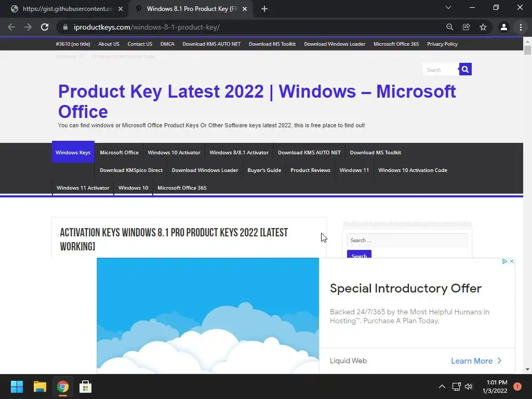Screen dimensions: 532x399
Task: Open the DMCA top link
Action: coord(167,44)
